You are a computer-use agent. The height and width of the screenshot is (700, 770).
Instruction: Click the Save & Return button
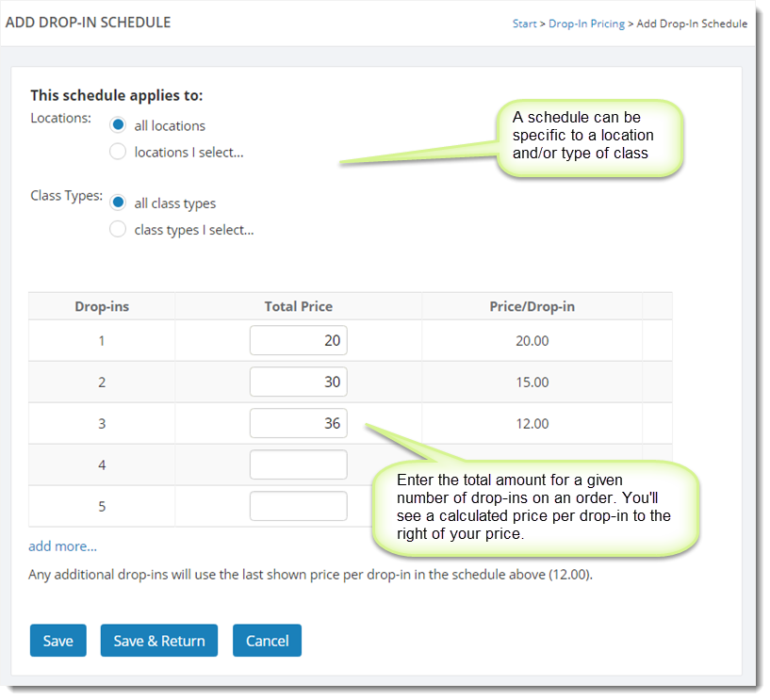pyautogui.click(x=159, y=641)
